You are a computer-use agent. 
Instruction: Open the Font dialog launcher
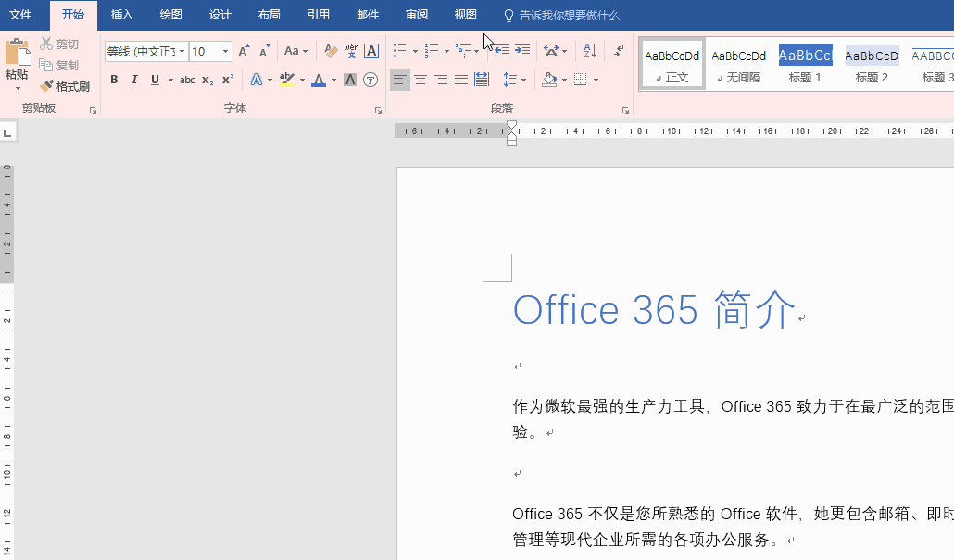pos(378,110)
